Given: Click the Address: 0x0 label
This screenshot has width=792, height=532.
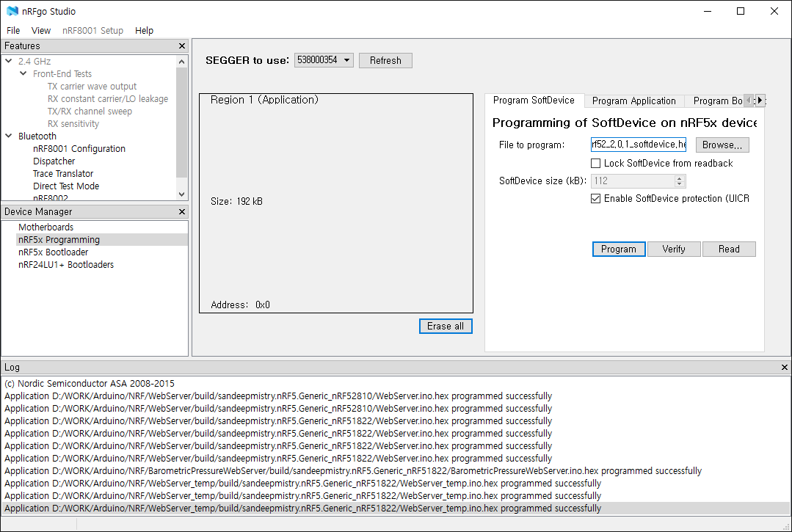Looking at the screenshot, I should pyautogui.click(x=241, y=305).
